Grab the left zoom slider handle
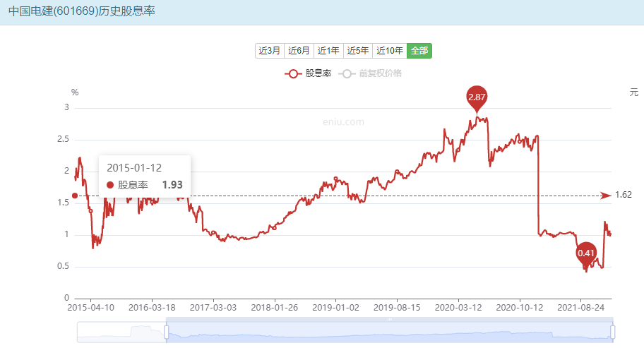Screen dimensions: 644x348 167,332
